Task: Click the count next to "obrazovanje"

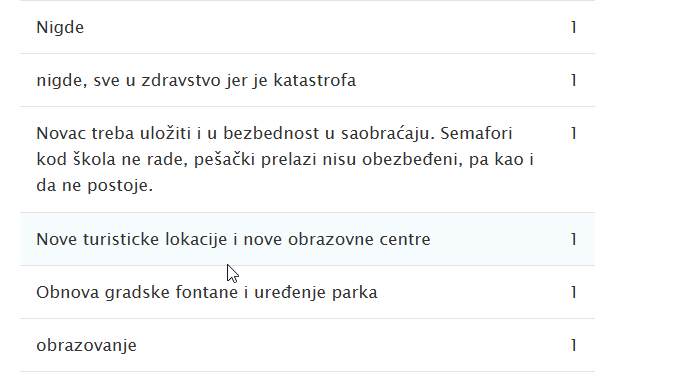Action: pos(574,346)
